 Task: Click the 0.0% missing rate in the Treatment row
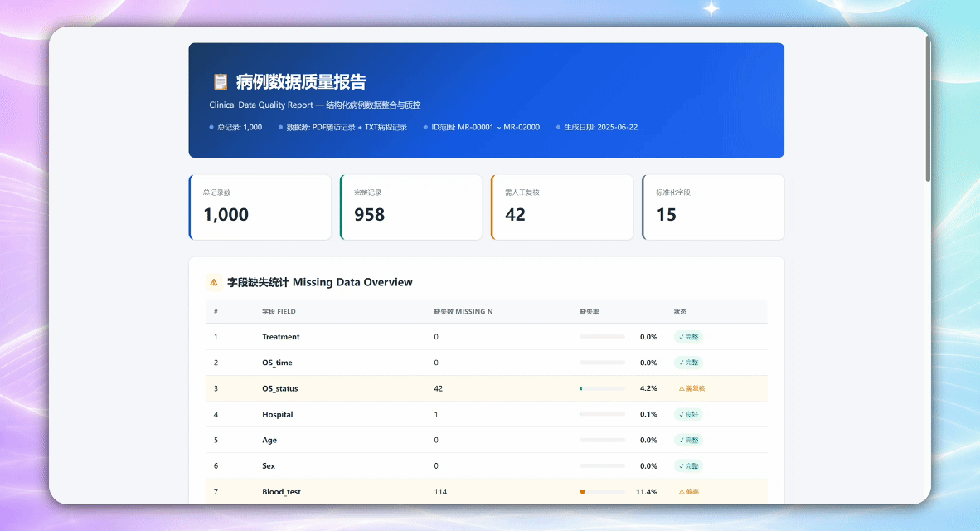[x=648, y=337]
